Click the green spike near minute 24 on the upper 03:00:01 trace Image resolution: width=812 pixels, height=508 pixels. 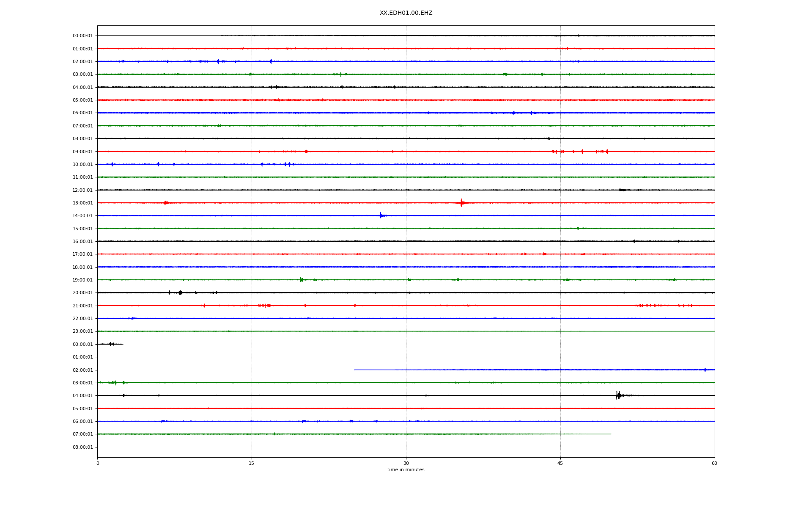click(x=340, y=74)
